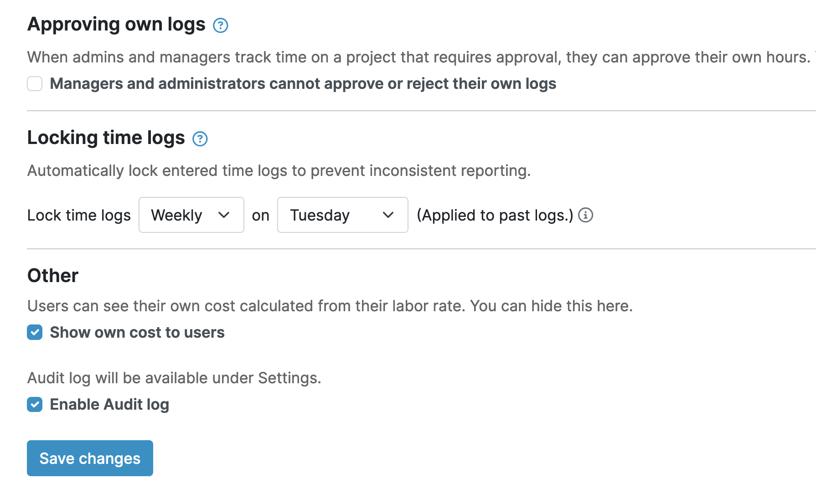Click the Lock time logs label
The image size is (816, 504).
[x=79, y=215]
